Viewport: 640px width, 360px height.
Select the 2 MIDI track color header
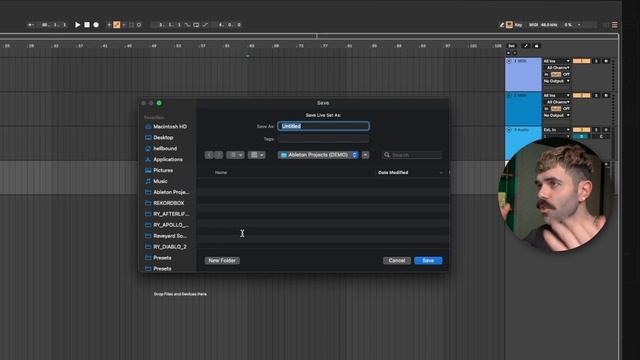point(524,109)
